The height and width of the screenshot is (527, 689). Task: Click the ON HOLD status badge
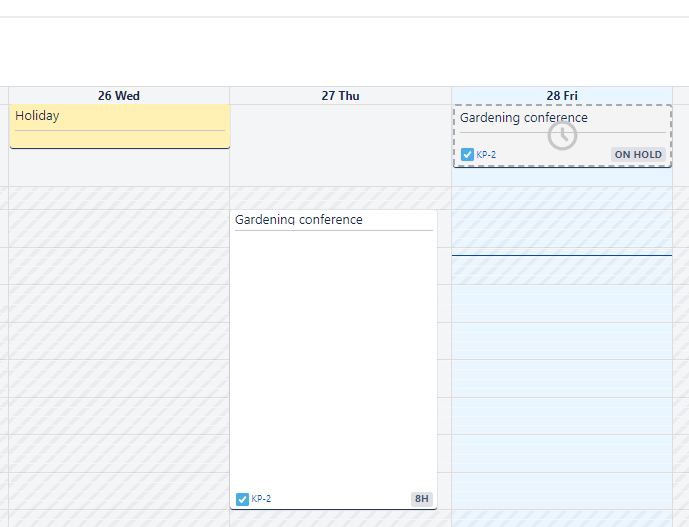[638, 155]
